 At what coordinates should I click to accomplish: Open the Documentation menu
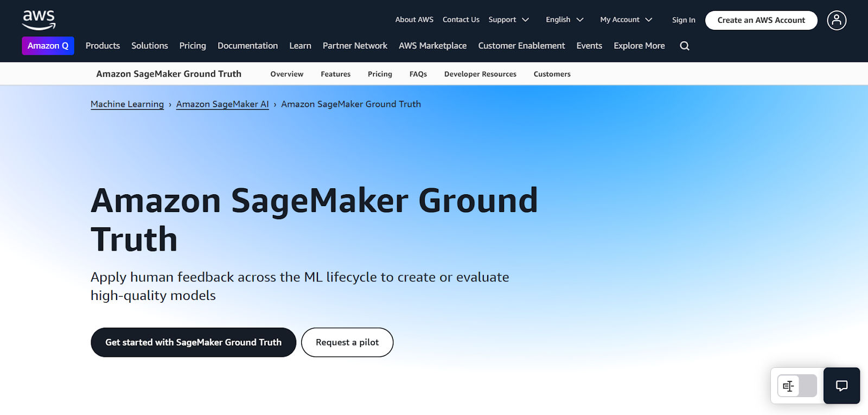tap(247, 46)
